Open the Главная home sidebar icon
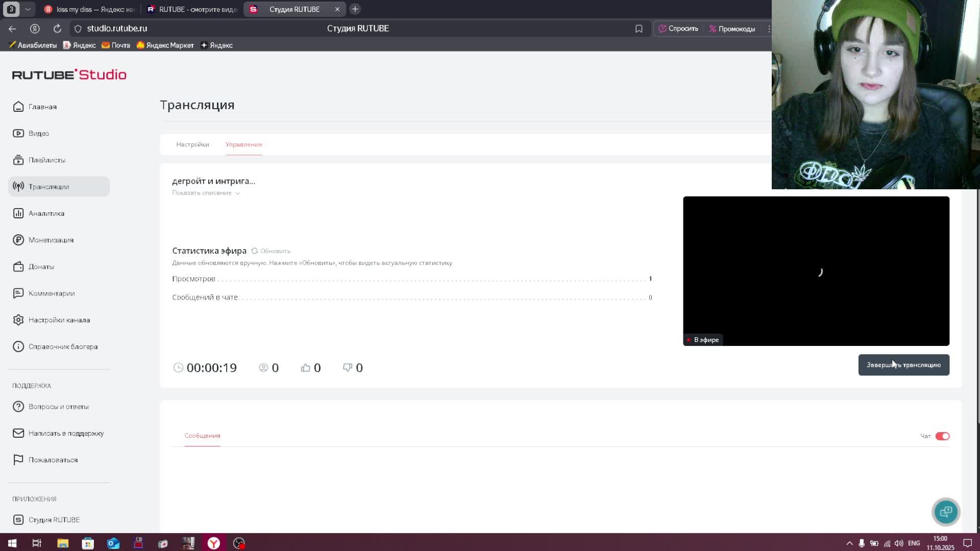This screenshot has width=980, height=551. (18, 107)
